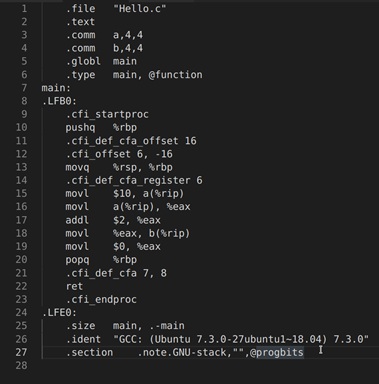This screenshot has width=379, height=384.
Task: Click the .LFE0: label
Action: tap(59, 313)
